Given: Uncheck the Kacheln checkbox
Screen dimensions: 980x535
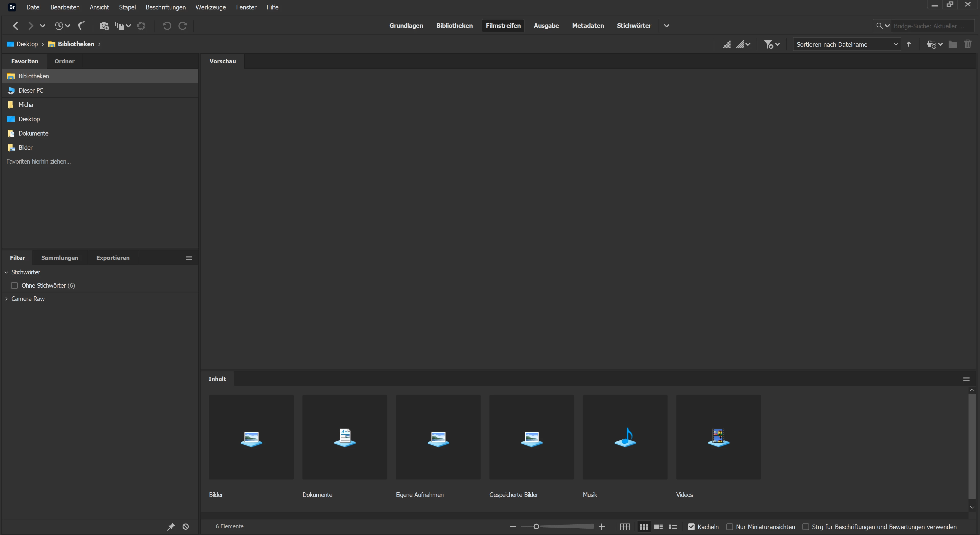Looking at the screenshot, I should [691, 527].
